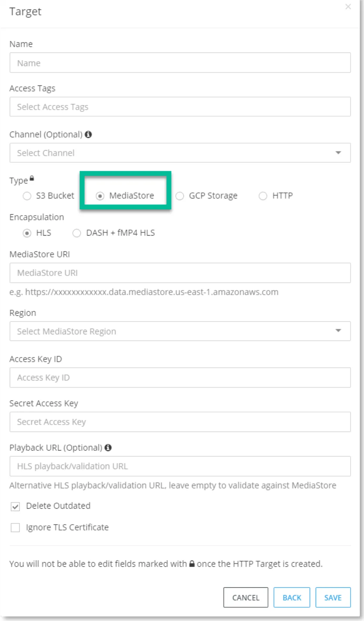Click the lock icon in the footer note
364x621 pixels.
(192, 564)
